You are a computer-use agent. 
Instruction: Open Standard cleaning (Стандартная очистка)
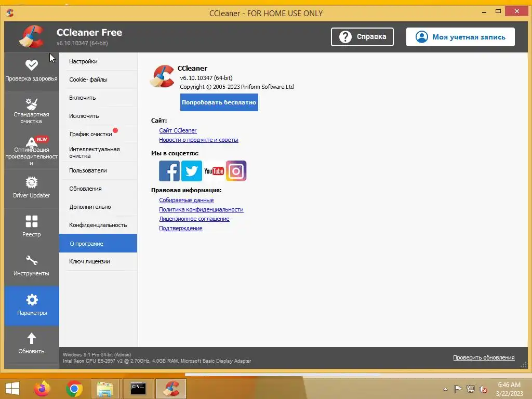coord(32,111)
